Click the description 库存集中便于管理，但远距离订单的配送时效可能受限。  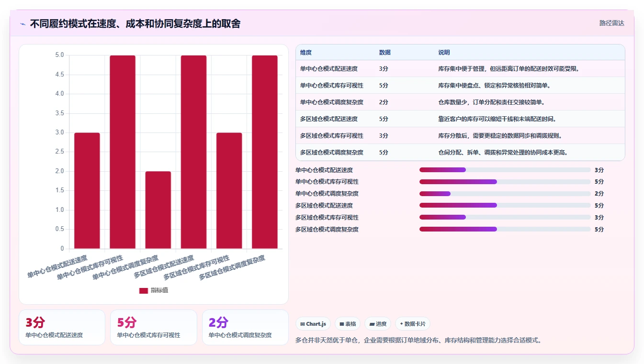coord(509,69)
